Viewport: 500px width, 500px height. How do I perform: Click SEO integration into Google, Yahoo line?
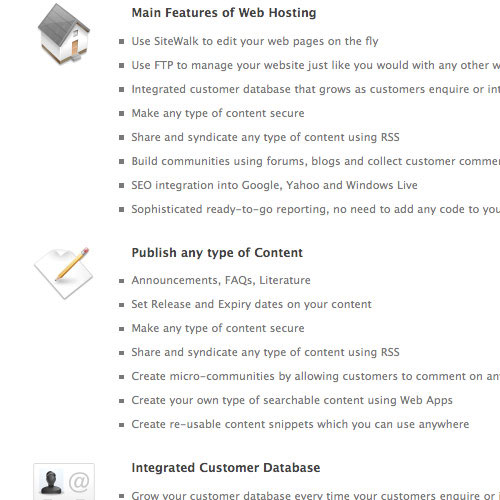[x=274, y=185]
